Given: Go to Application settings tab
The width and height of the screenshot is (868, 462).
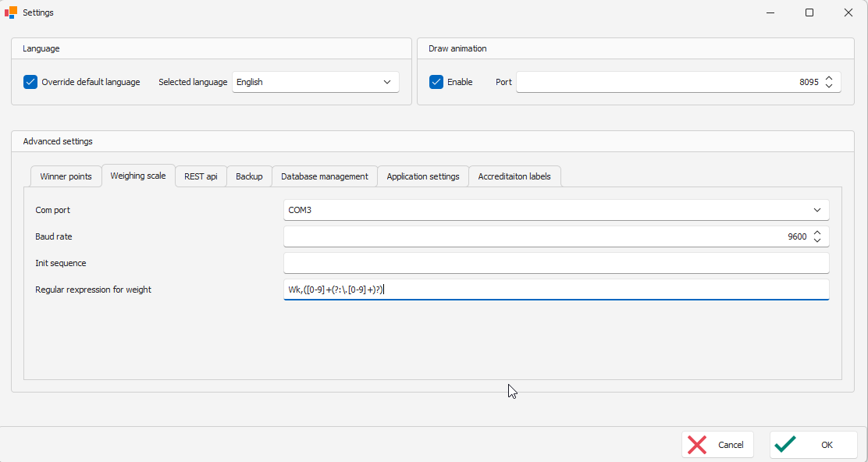Looking at the screenshot, I should pos(423,176).
